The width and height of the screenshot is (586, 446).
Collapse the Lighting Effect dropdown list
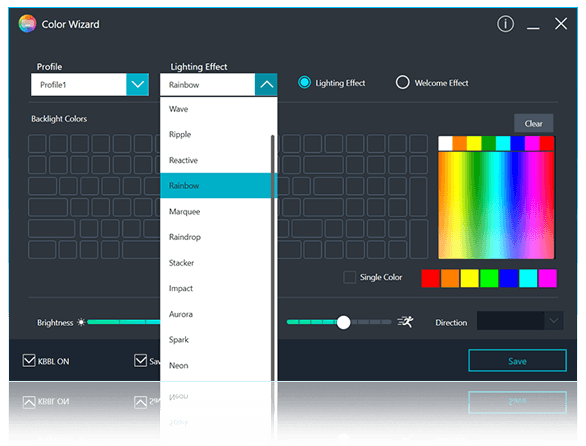[x=266, y=84]
